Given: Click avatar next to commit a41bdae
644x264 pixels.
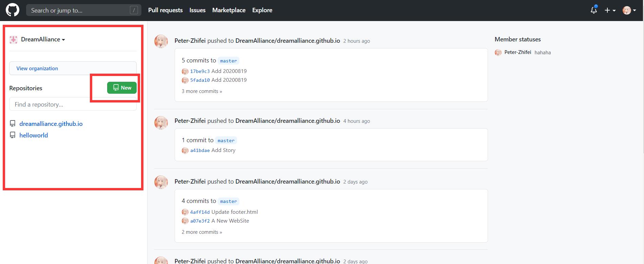Looking at the screenshot, I should coord(185,150).
